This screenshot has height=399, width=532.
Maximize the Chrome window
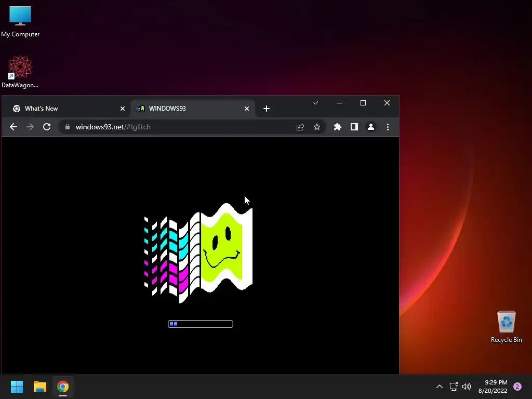(x=363, y=103)
